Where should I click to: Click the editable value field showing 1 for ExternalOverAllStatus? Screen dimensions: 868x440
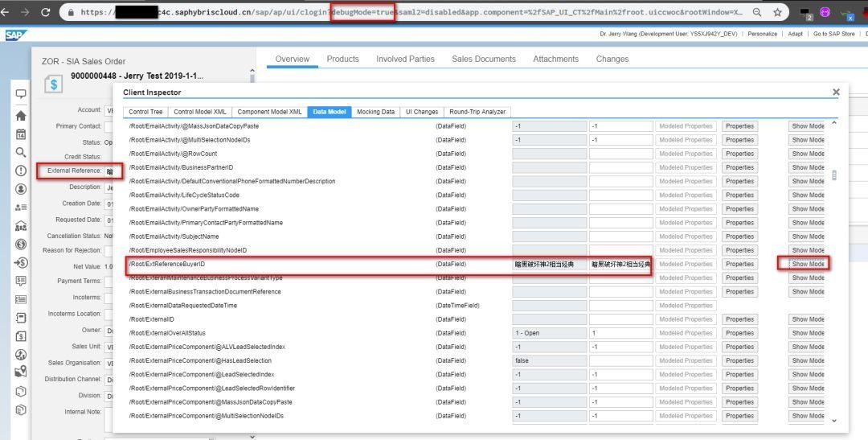[x=621, y=333]
